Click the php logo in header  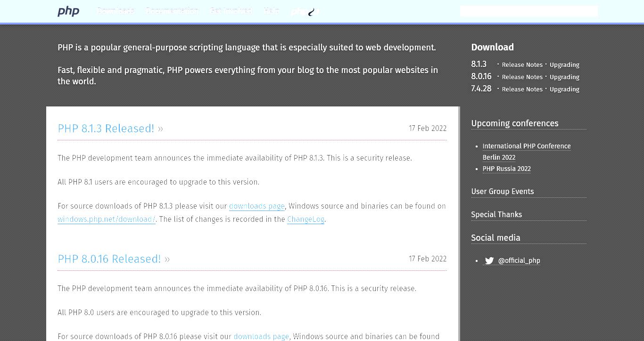tap(68, 11)
